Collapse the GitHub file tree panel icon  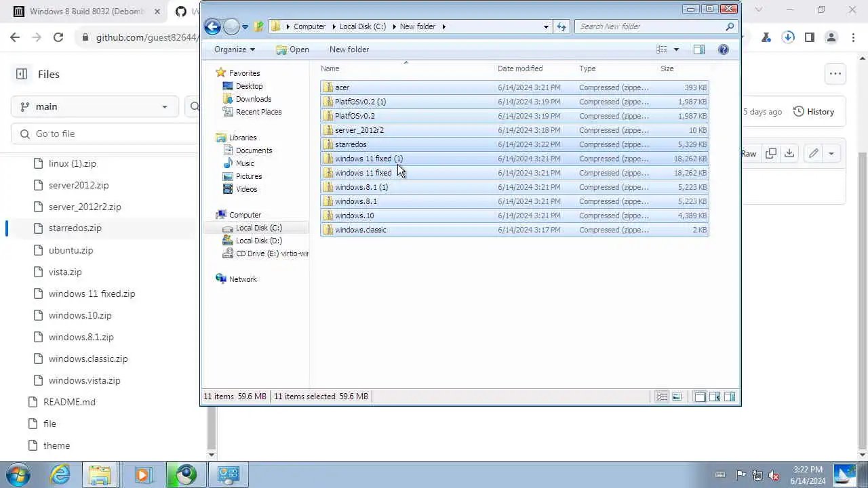[x=22, y=74]
